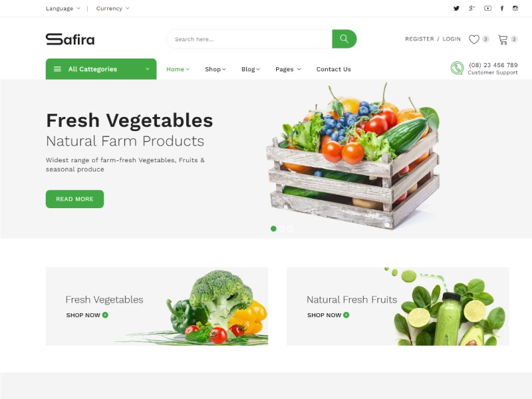The image size is (532, 399).
Task: Expand the Currency dropdown
Action: coord(112,9)
